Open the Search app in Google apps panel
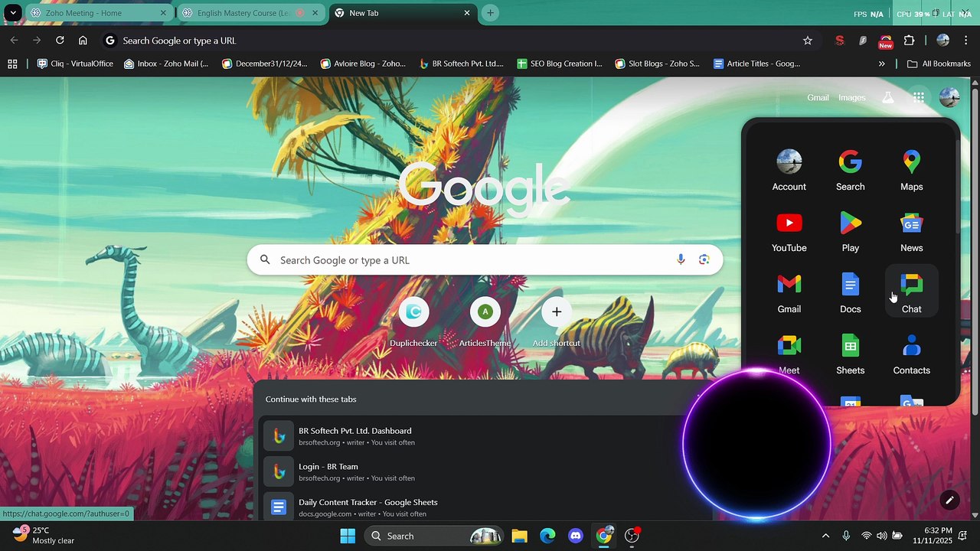This screenshot has width=980, height=551. click(850, 171)
